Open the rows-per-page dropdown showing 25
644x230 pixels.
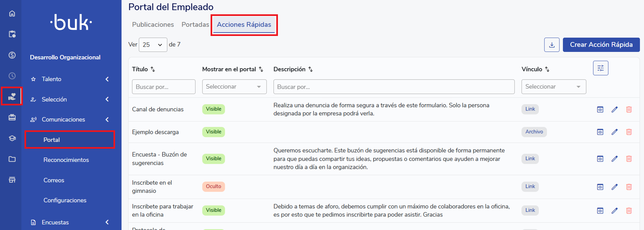(x=153, y=45)
